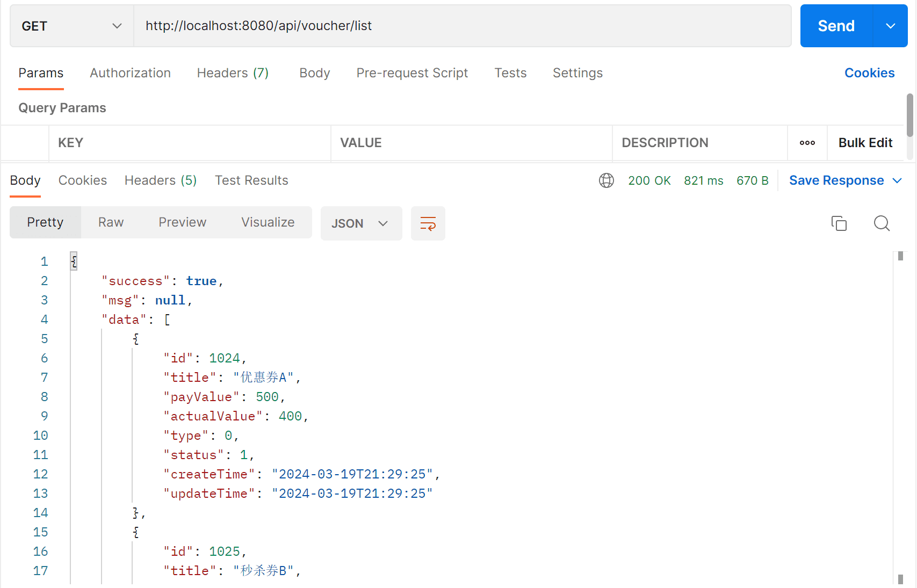Screen dimensions: 917x588
Task: Click line number 14 in the gutter
Action: [41, 513]
